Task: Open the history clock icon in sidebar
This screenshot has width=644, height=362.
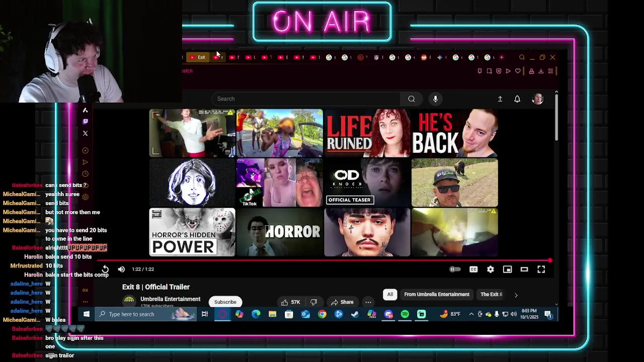Action: (85, 174)
